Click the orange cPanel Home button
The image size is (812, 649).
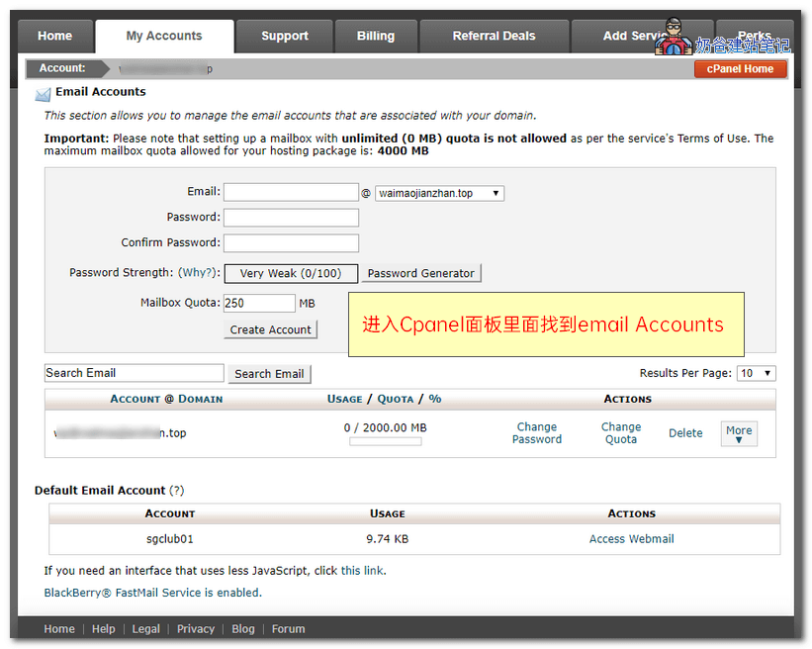tap(740, 68)
